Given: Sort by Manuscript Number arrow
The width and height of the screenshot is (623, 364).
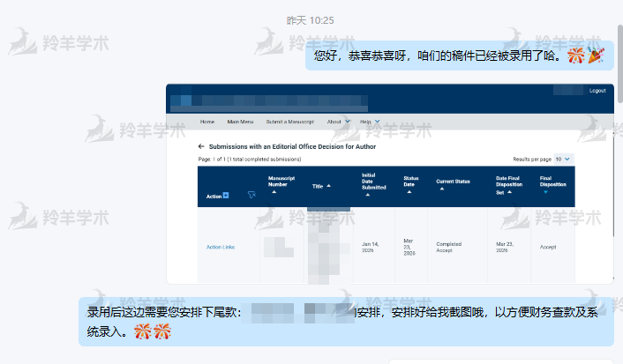Looking at the screenshot, I should coord(274,192).
